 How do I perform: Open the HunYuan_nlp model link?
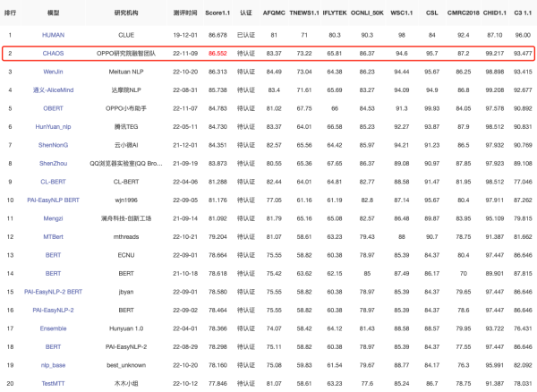(53, 127)
